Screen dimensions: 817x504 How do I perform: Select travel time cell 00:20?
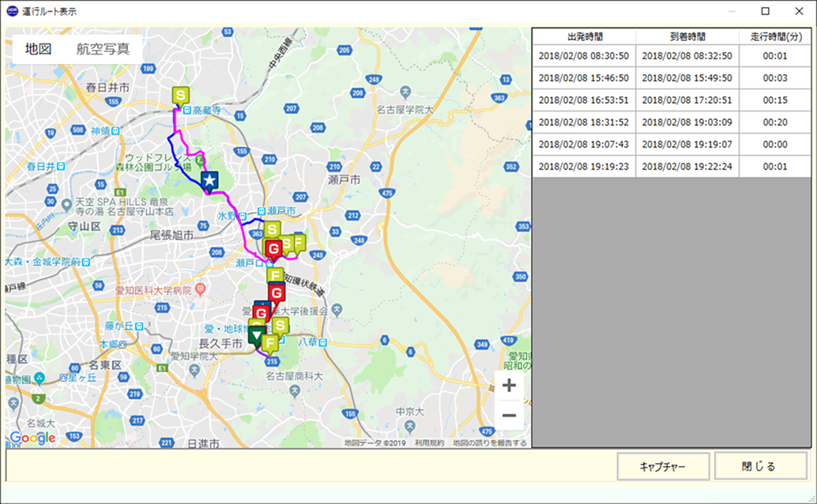click(775, 122)
